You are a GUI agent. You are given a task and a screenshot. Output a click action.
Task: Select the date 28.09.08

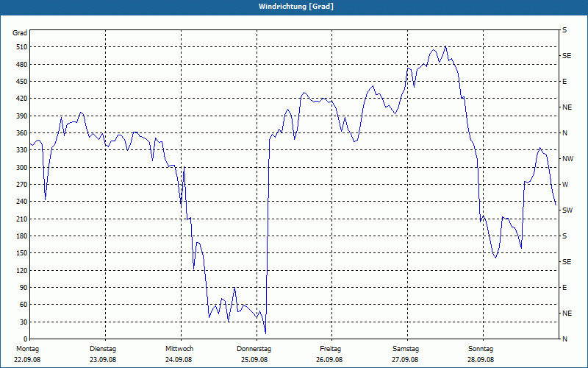pos(481,360)
